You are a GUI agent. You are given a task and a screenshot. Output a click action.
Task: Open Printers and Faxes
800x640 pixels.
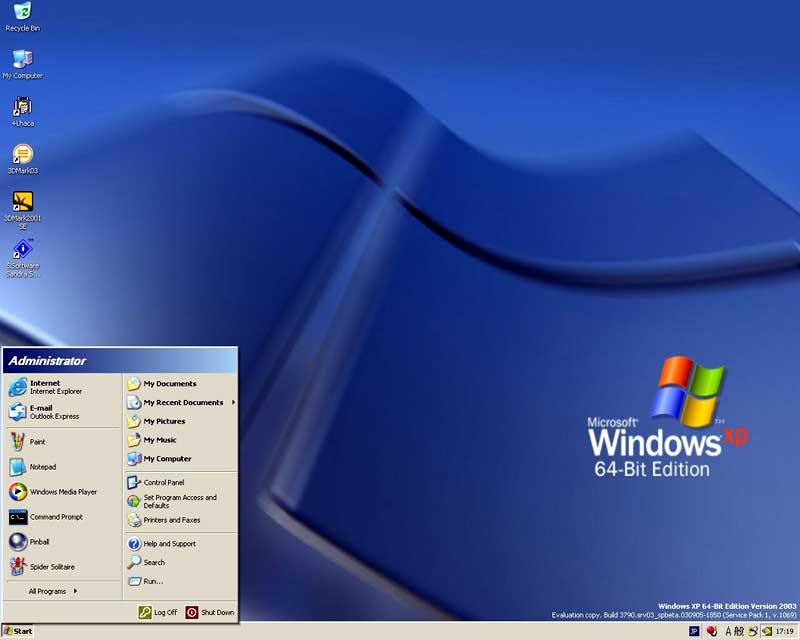pyautogui.click(x=181, y=520)
